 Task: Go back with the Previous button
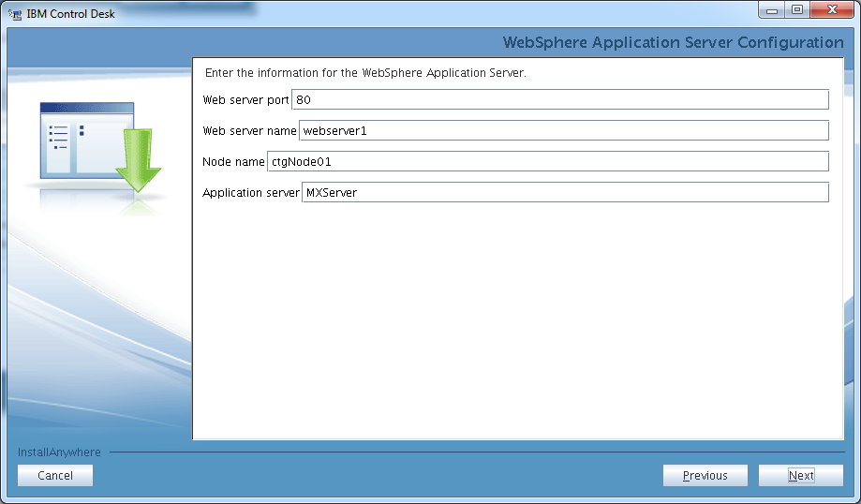pyautogui.click(x=705, y=476)
